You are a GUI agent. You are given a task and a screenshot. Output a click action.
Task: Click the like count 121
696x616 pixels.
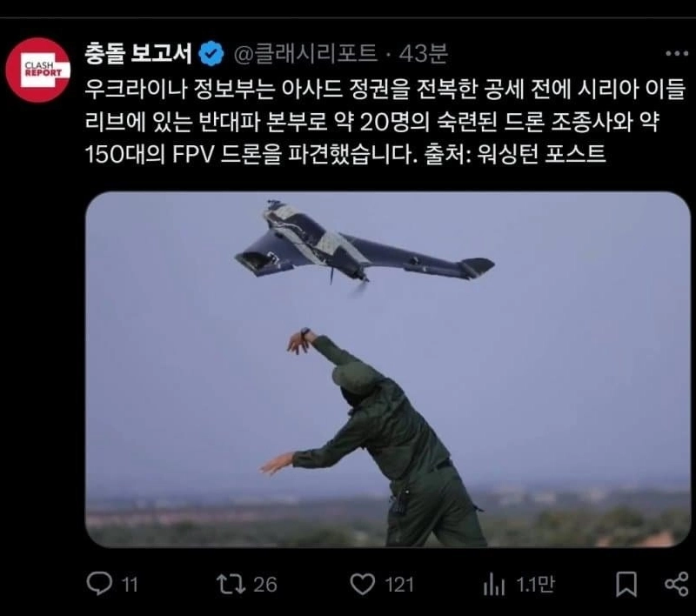[x=399, y=585]
